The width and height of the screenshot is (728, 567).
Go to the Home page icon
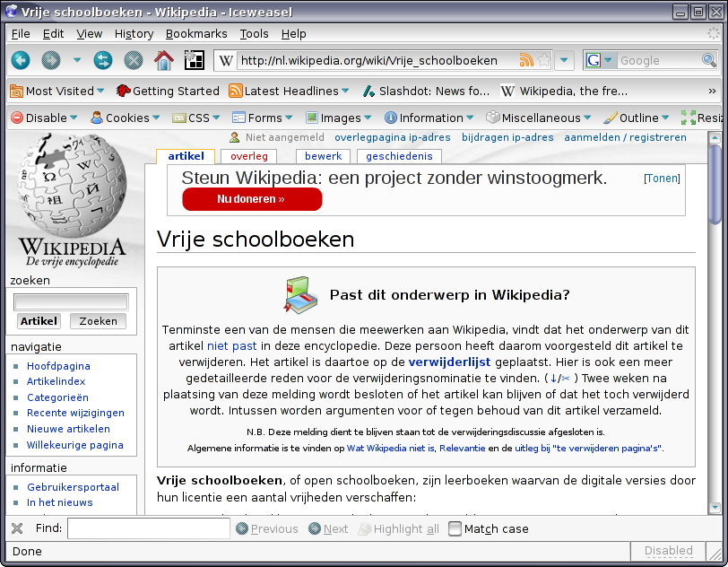pos(163,61)
